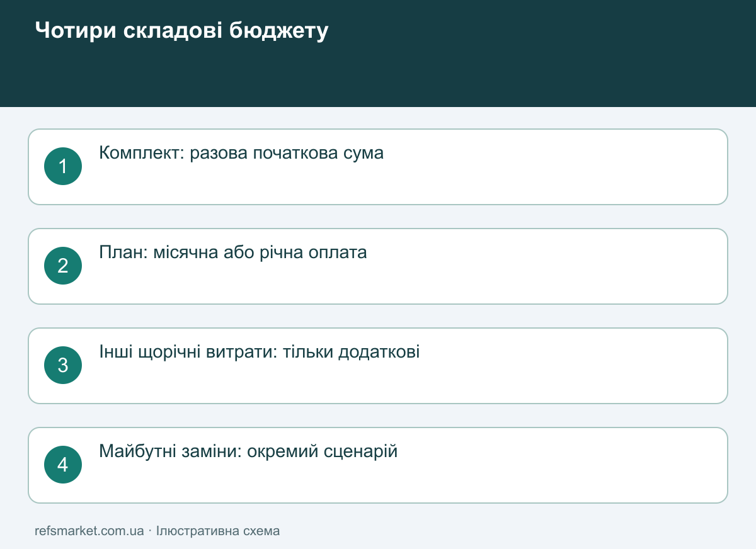The image size is (756, 549).
Task: Select text "Інші щорічні витрати: тільки додаткові"
Action: click(260, 352)
